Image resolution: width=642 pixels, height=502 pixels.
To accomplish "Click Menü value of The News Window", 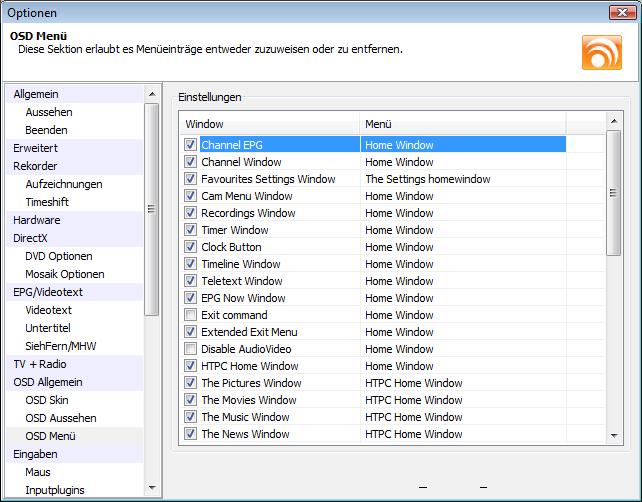I will tap(414, 434).
